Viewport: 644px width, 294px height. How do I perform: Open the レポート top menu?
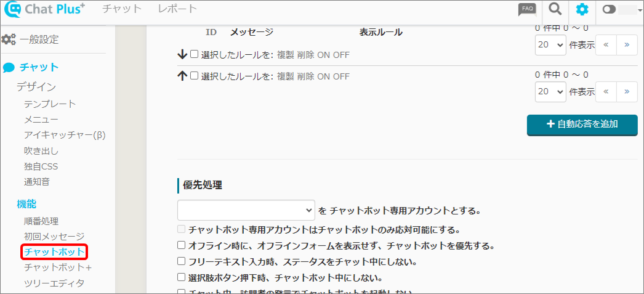[x=177, y=9]
